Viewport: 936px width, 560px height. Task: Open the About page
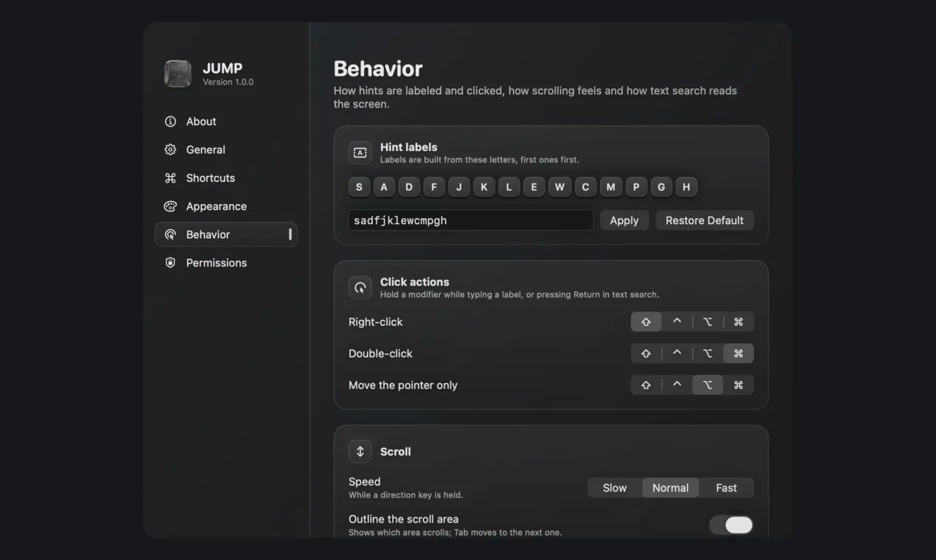click(226, 122)
